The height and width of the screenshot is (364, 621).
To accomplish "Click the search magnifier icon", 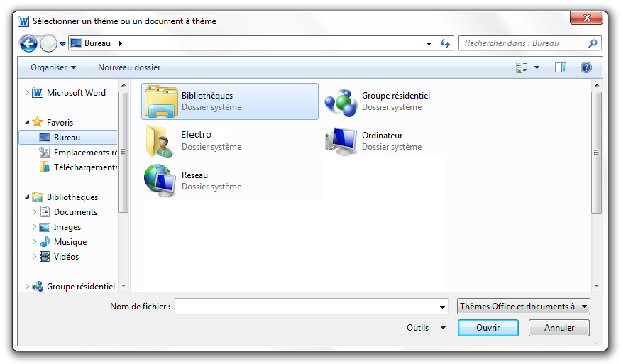I will tap(593, 43).
